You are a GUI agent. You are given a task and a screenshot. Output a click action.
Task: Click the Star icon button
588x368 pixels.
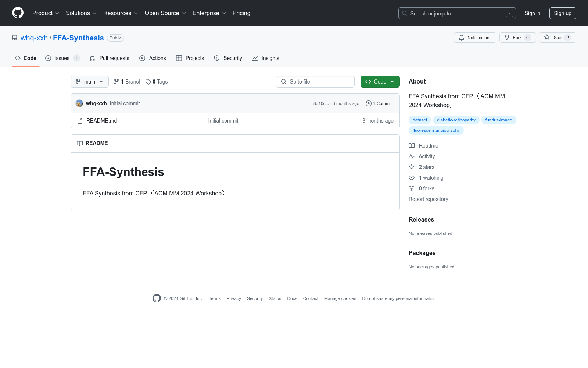coord(547,38)
